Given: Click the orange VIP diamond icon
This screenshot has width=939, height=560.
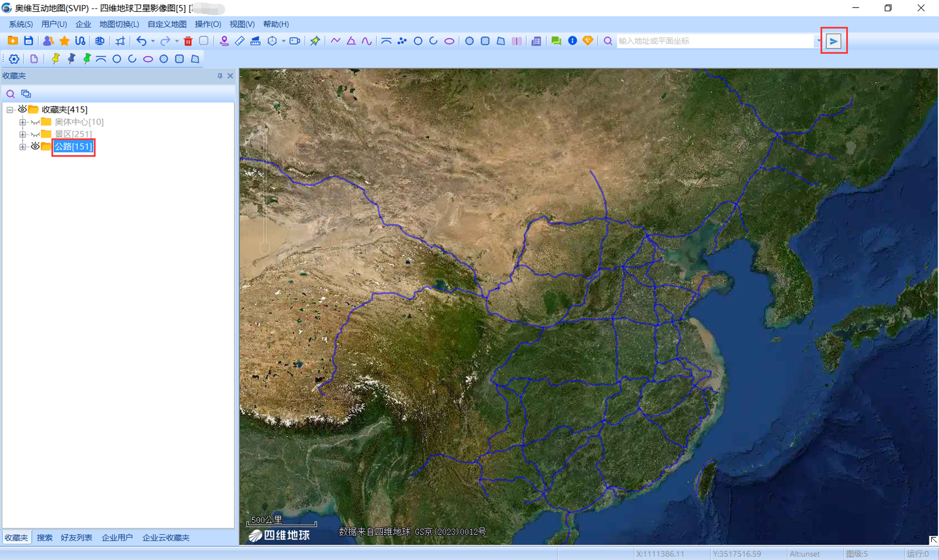Looking at the screenshot, I should [588, 41].
